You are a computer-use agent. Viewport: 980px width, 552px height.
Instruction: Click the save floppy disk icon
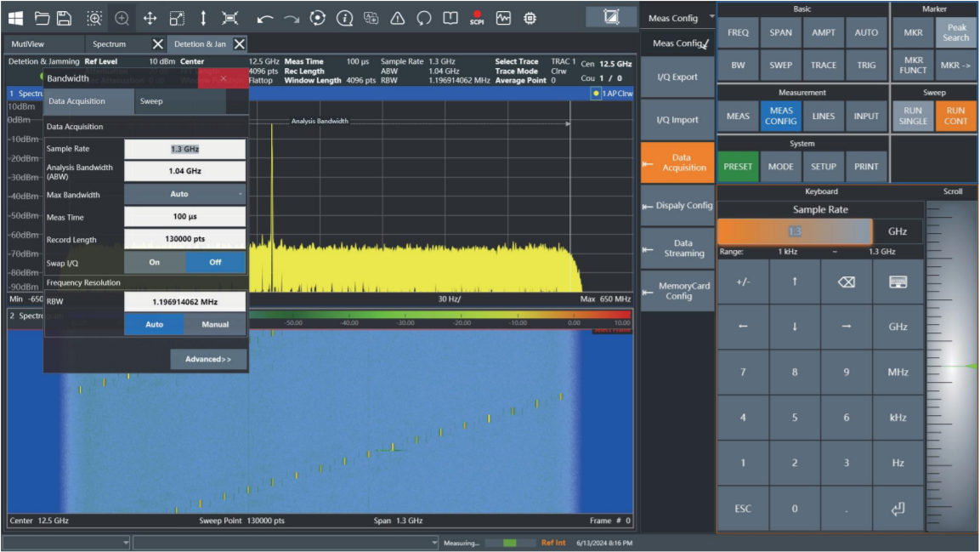[64, 18]
